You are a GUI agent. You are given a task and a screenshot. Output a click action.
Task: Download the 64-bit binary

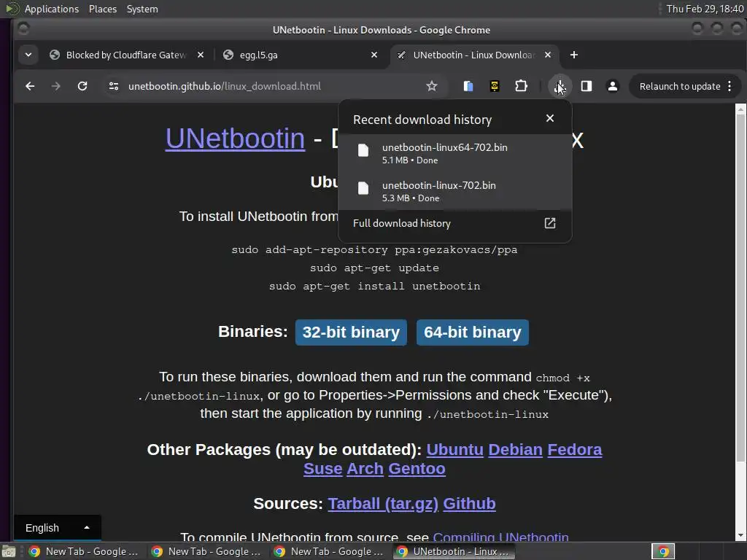tap(473, 332)
